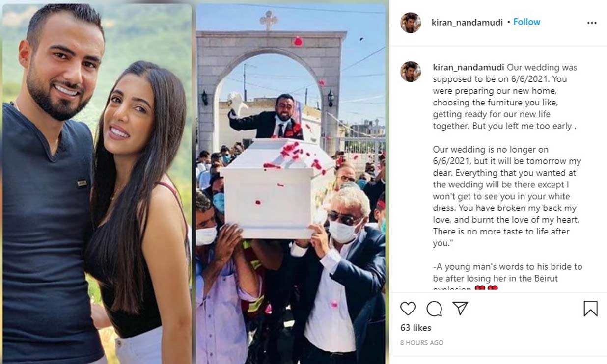Click the broken heart emojis in caption
This screenshot has width=607, height=364.
(486, 289)
